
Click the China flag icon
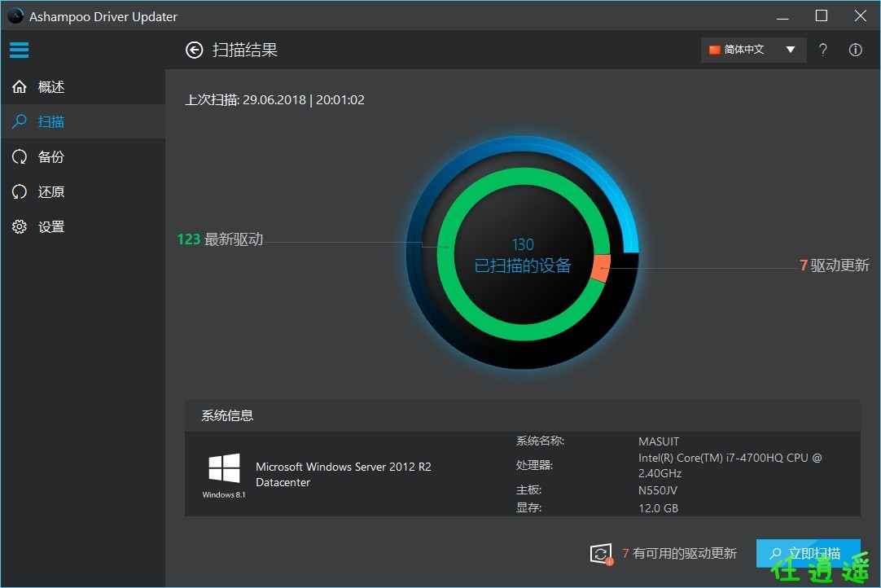coord(714,50)
